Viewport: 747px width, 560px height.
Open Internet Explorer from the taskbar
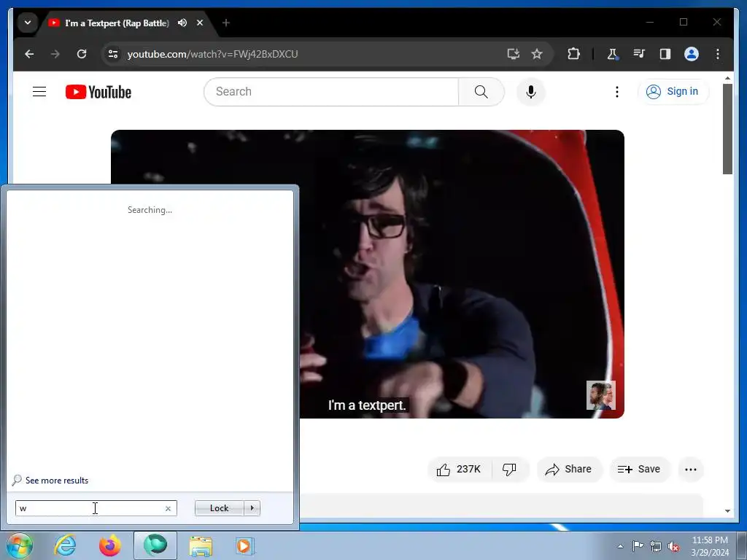65,545
